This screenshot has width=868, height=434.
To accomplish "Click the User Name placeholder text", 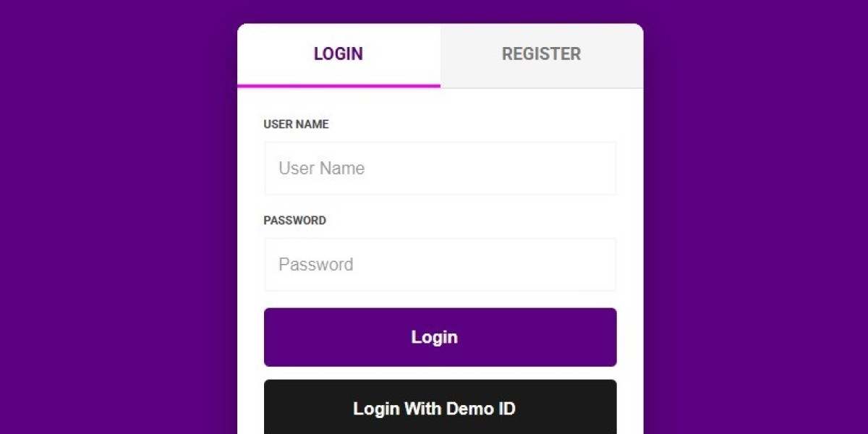I will [321, 168].
